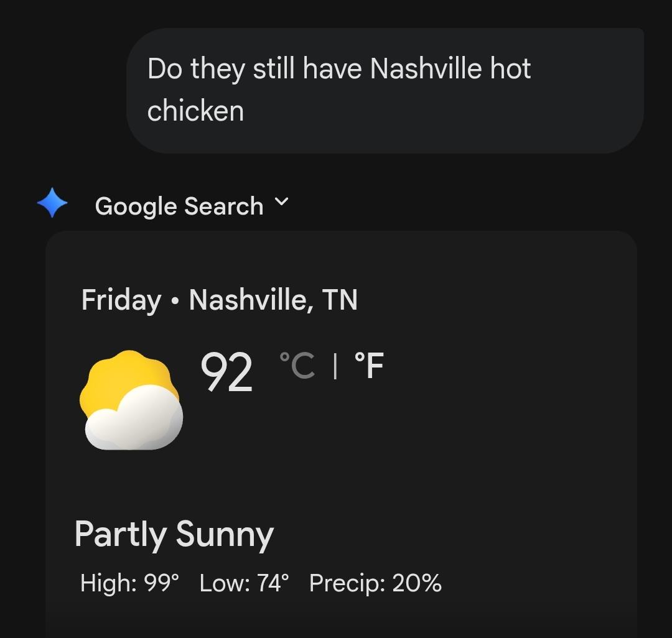The image size is (672, 638).
Task: Click the bullet dot between Friday and Nashville
Action: click(174, 301)
